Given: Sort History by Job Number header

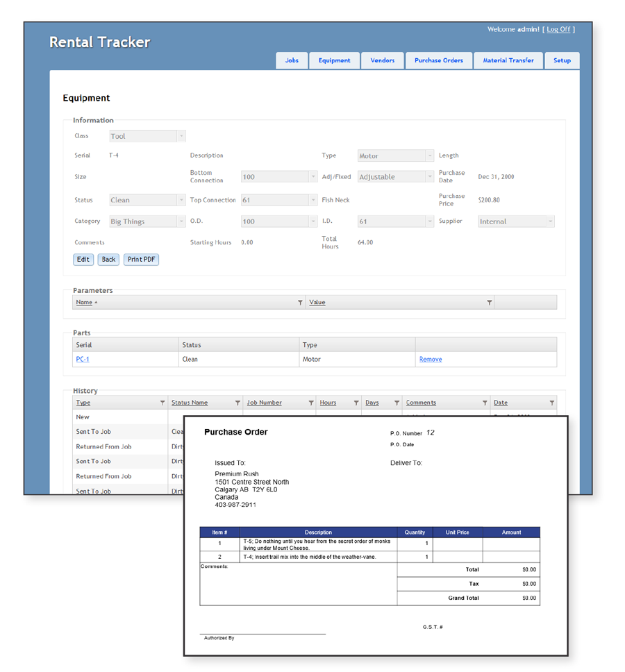Looking at the screenshot, I should (x=264, y=403).
